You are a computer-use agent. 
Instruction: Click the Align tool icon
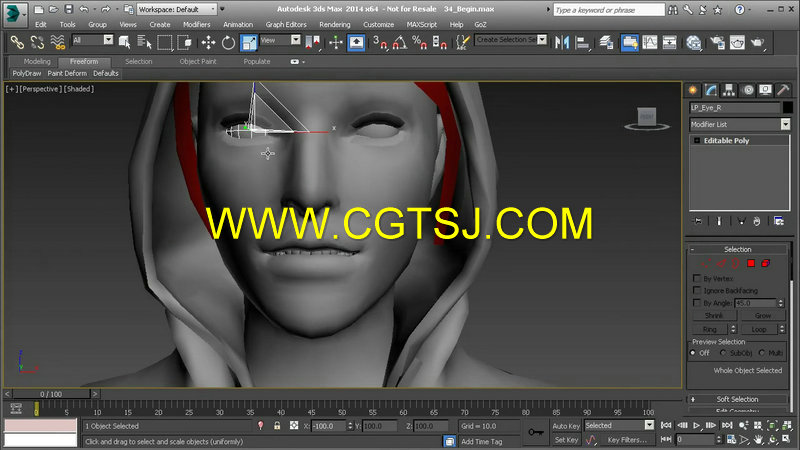(x=582, y=42)
